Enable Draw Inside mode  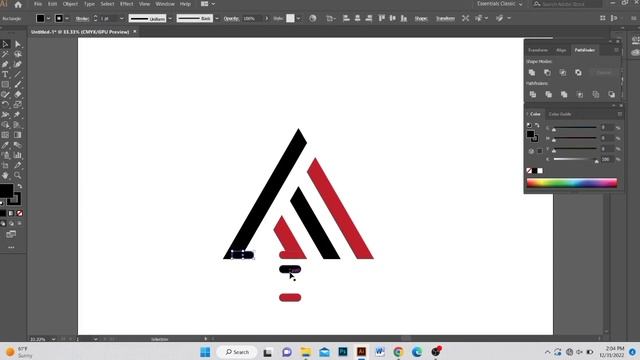20,224
